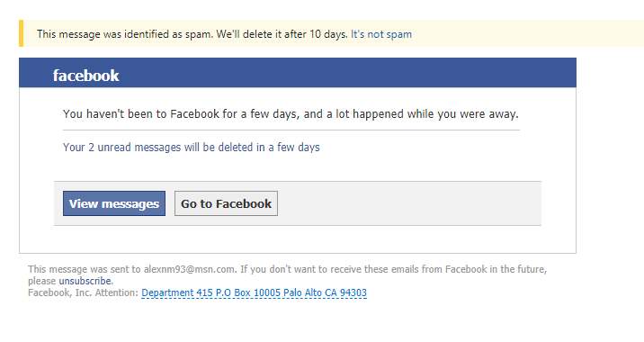Image resolution: width=644 pixels, height=342 pixels.
Task: Click the Go to Facebook button
Action: [226, 203]
